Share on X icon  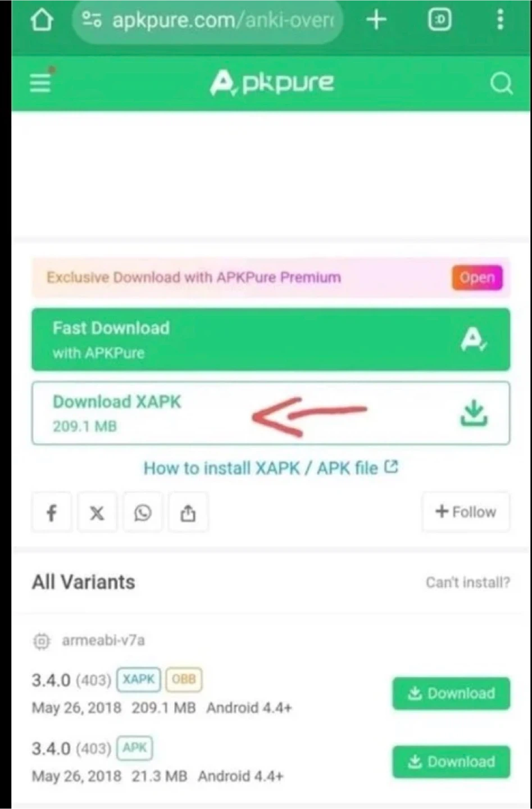pos(97,512)
